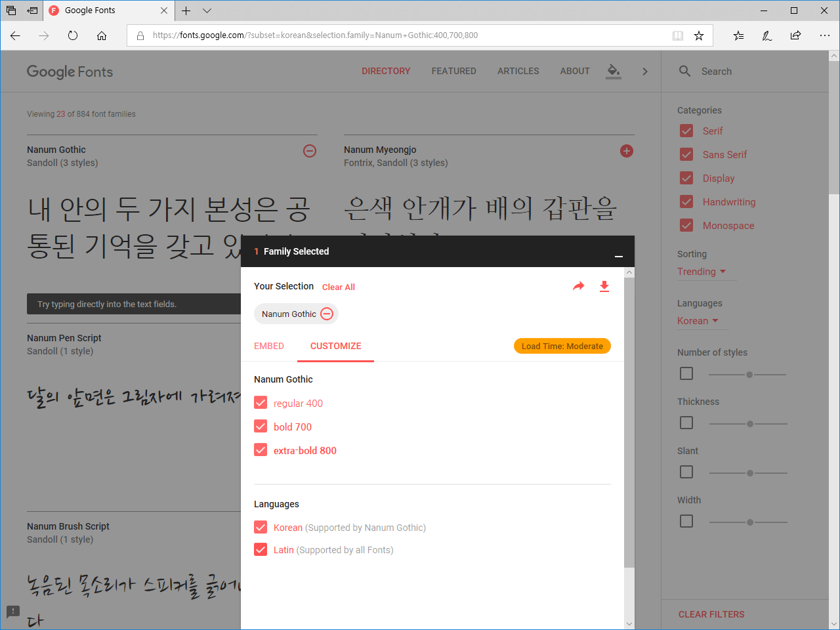Uncheck the Serif category
840x630 pixels.
pyautogui.click(x=686, y=131)
